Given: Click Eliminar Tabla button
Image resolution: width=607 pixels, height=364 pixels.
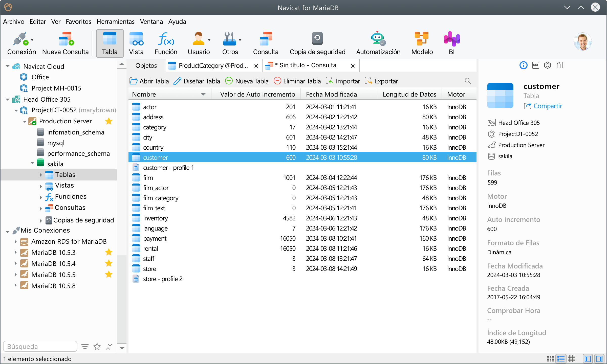Looking at the screenshot, I should click(297, 81).
